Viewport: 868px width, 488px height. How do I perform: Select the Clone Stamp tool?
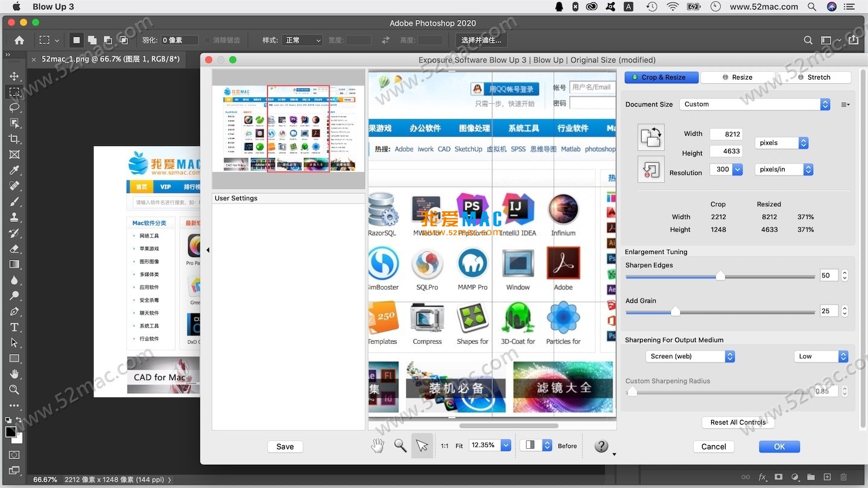pyautogui.click(x=14, y=217)
